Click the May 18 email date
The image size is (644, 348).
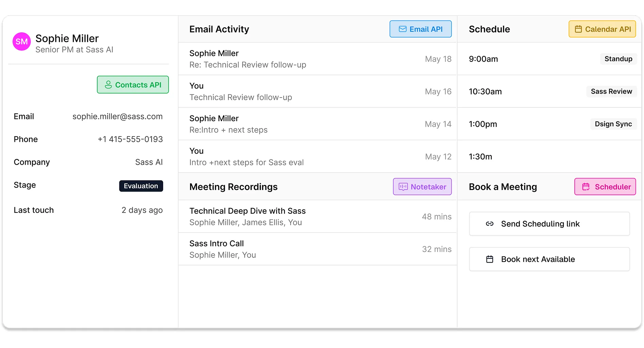438,59
